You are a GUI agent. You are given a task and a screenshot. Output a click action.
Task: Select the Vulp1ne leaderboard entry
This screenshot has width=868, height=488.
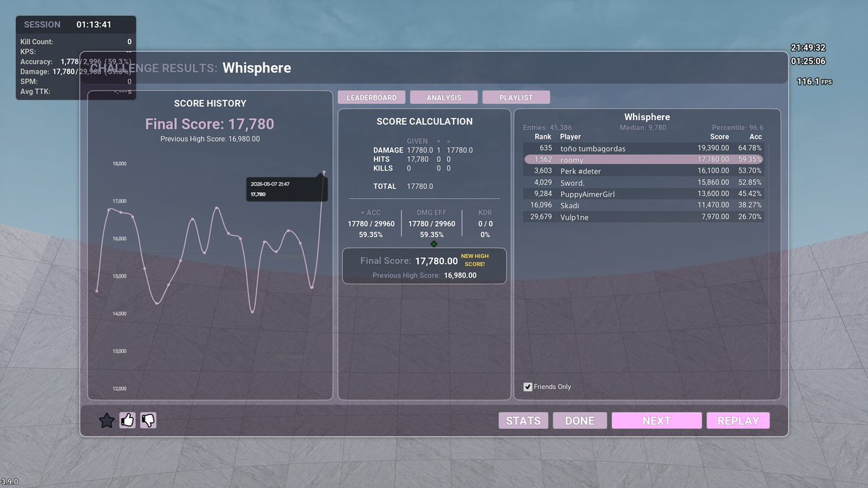point(644,217)
